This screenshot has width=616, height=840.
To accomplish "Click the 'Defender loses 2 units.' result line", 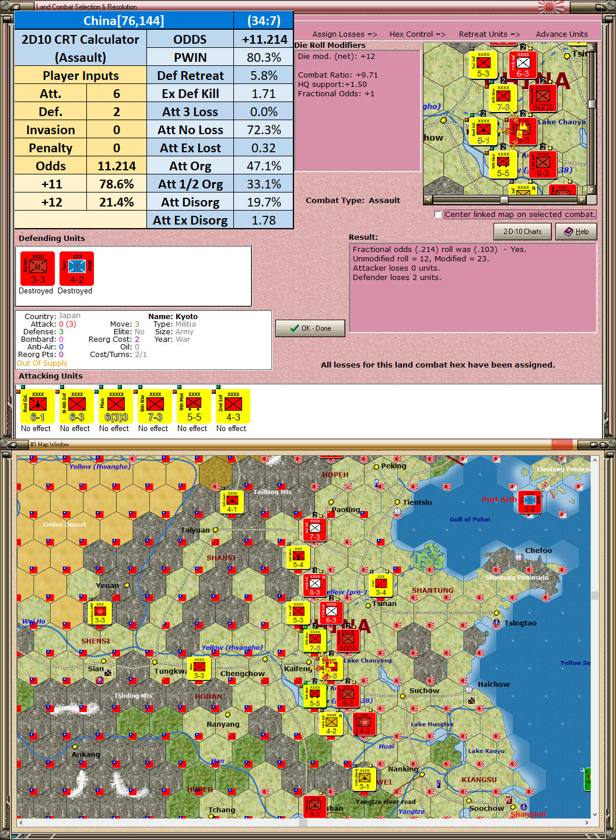I will pyautogui.click(x=397, y=278).
